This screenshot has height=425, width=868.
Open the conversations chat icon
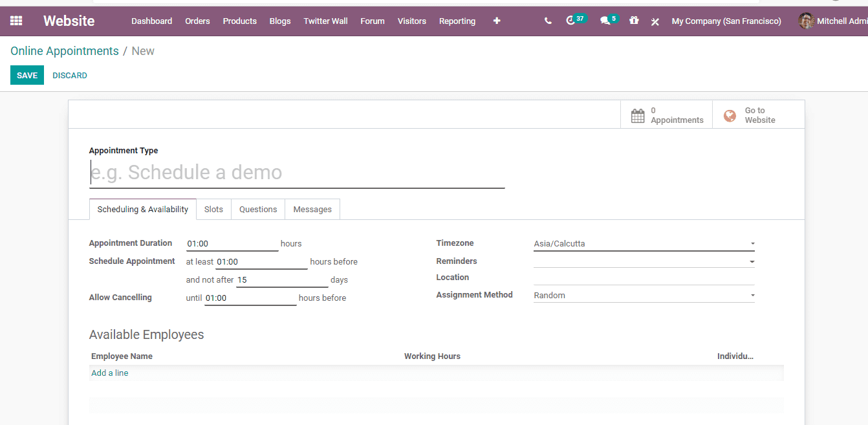click(x=605, y=21)
